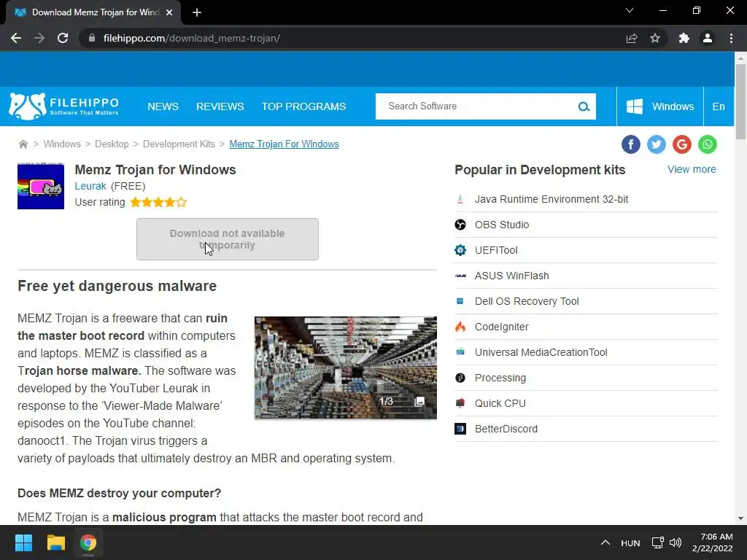Viewport: 747px width, 560px height.
Task: Open a new tab with the plus button
Action: click(x=197, y=13)
